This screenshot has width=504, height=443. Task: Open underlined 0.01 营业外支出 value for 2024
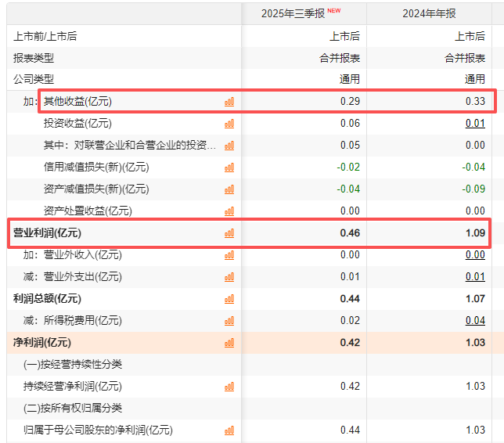click(475, 276)
